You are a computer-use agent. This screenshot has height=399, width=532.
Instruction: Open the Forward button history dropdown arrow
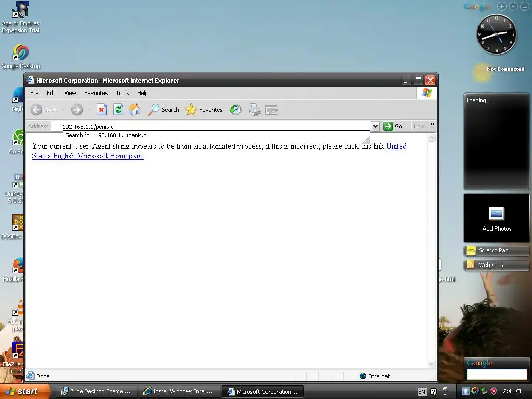[x=89, y=109]
